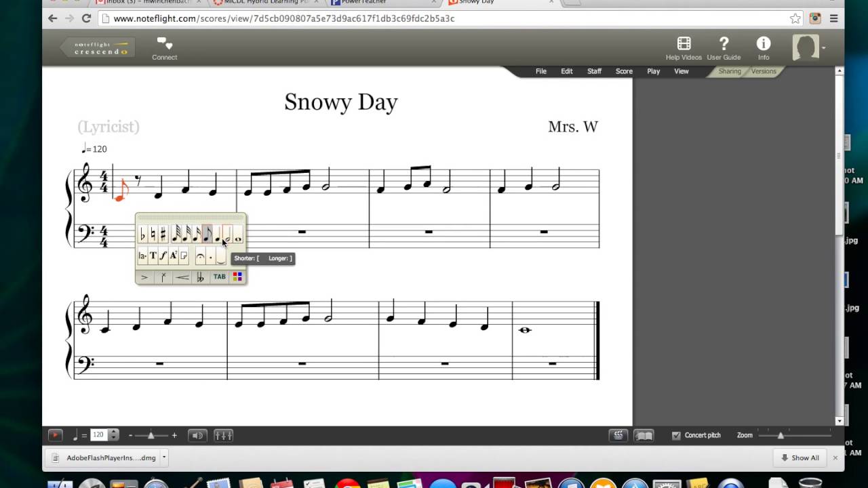Choose the whole note duration
The image size is (868, 488).
click(x=238, y=234)
